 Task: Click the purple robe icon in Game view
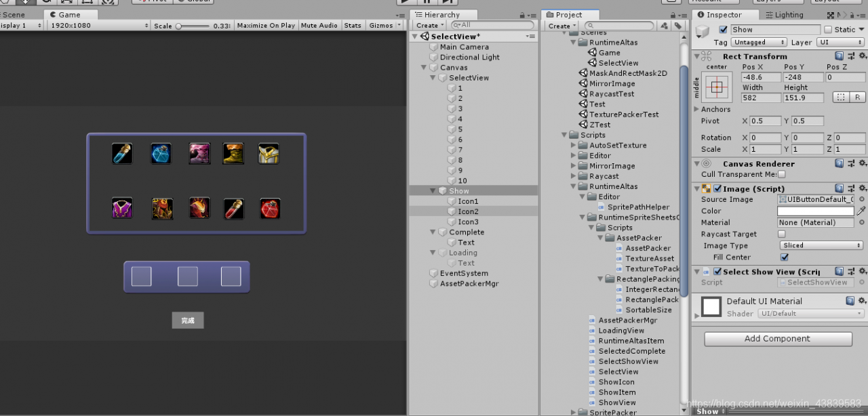[122, 208]
